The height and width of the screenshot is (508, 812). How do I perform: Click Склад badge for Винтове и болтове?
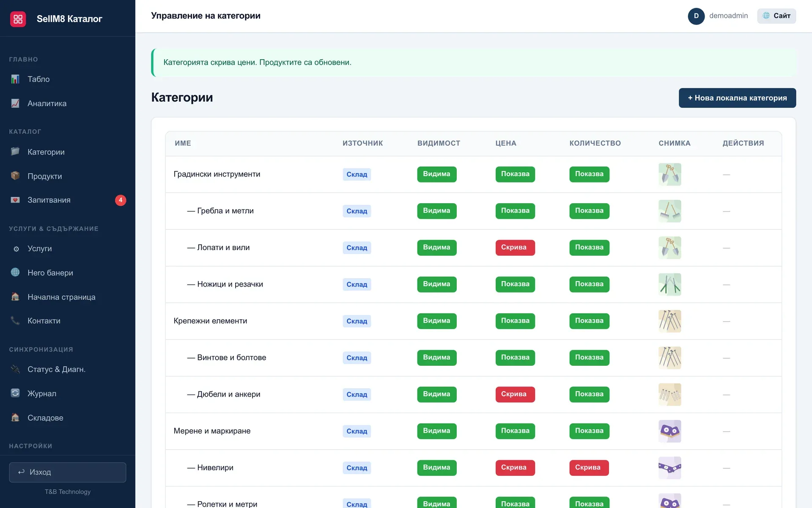coord(357,358)
